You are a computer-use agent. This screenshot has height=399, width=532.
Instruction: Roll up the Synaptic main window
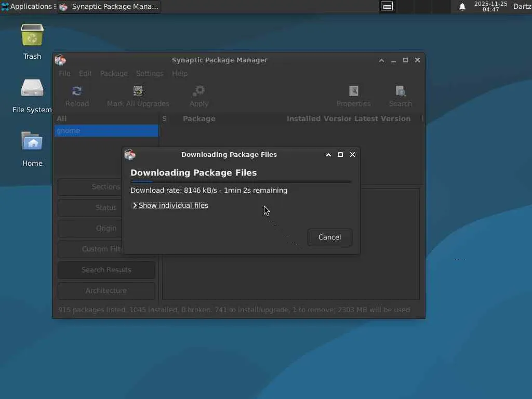[x=382, y=60]
